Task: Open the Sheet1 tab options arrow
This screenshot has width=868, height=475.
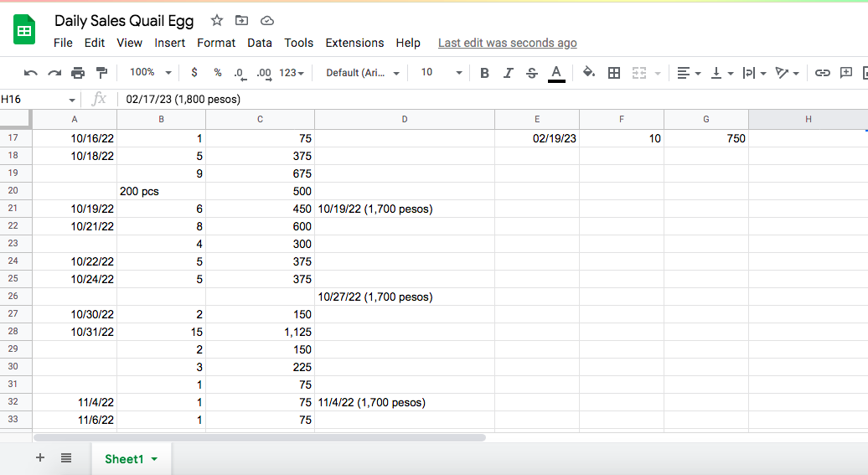Action: [154, 459]
